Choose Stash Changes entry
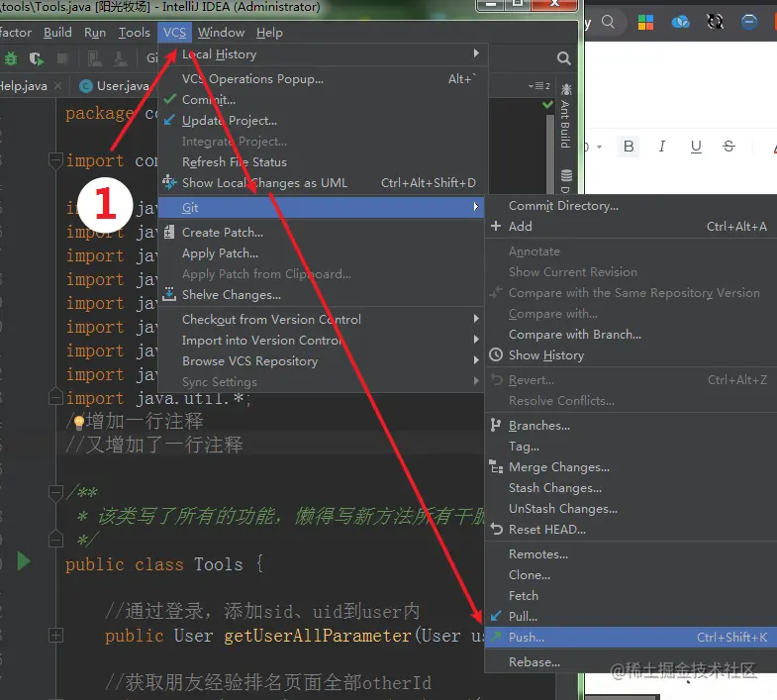 631,488
